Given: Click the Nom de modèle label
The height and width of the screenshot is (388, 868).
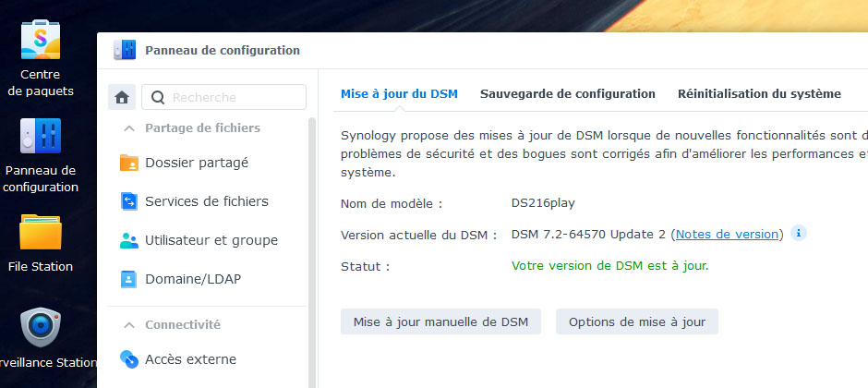Looking at the screenshot, I should pos(392,203).
